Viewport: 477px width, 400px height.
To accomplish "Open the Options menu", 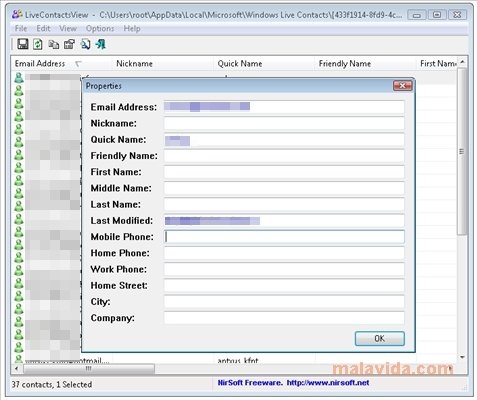I will click(x=100, y=29).
